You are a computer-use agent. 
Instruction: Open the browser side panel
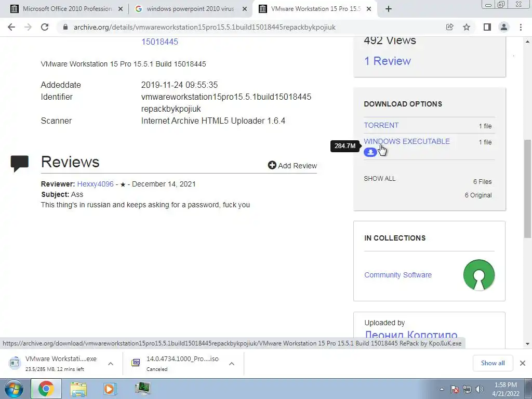pyautogui.click(x=487, y=27)
